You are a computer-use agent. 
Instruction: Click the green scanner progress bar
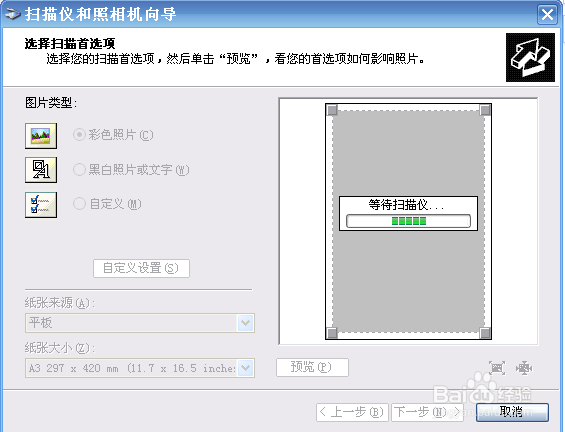point(408,221)
